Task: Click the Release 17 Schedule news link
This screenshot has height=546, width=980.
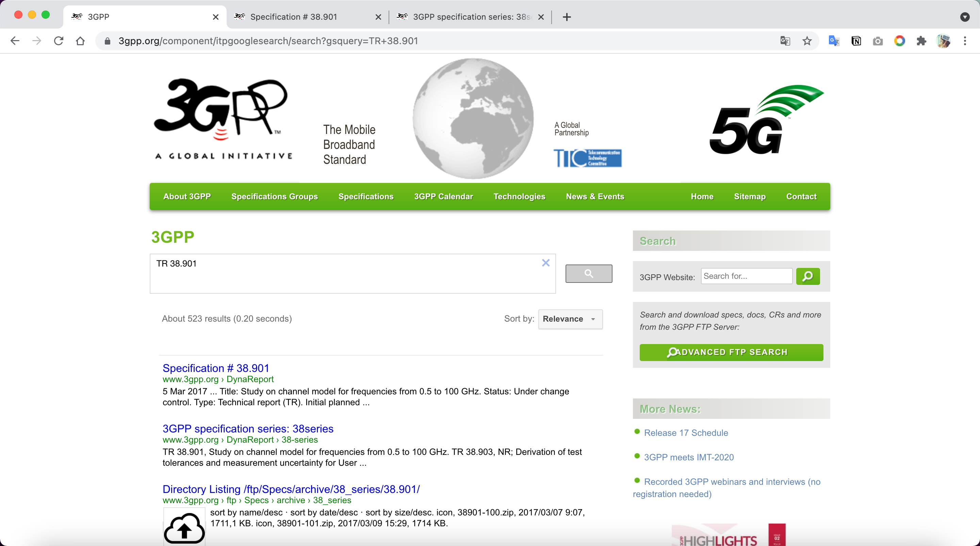Action: coord(685,432)
